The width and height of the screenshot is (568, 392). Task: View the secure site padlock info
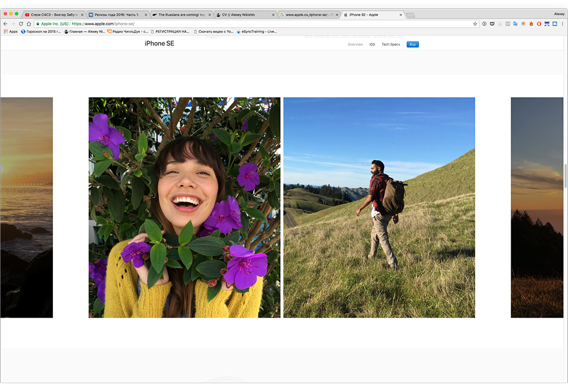(x=38, y=24)
